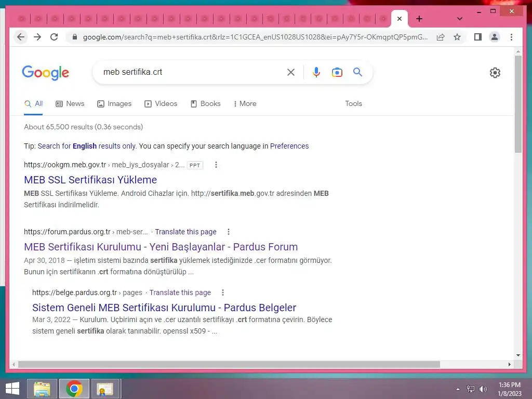Expand the More search categories

point(245,104)
